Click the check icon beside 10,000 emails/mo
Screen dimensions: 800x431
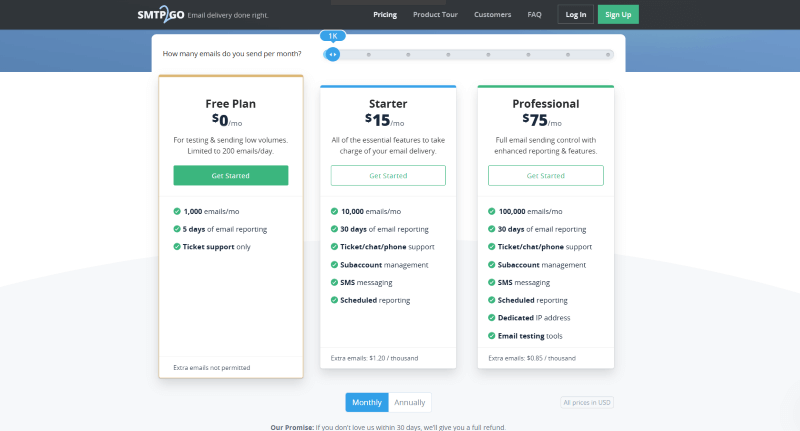point(334,211)
